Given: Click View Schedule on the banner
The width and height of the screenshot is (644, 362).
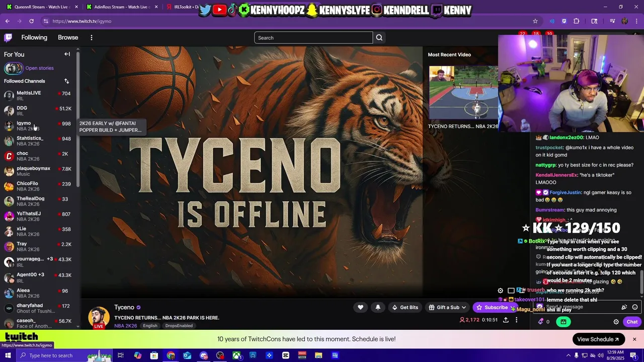Looking at the screenshot, I should [599, 339].
